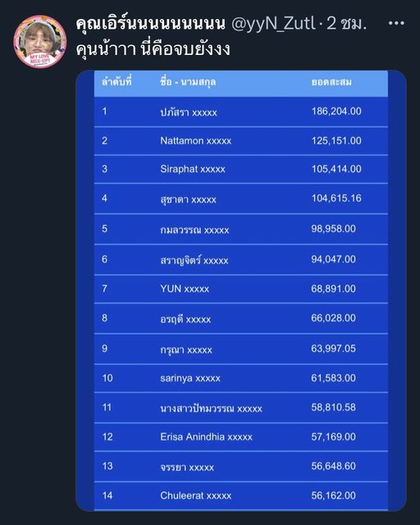Select the amount 58,810.58 in row 11
Image resolution: width=420 pixels, height=525 pixels.
point(333,408)
